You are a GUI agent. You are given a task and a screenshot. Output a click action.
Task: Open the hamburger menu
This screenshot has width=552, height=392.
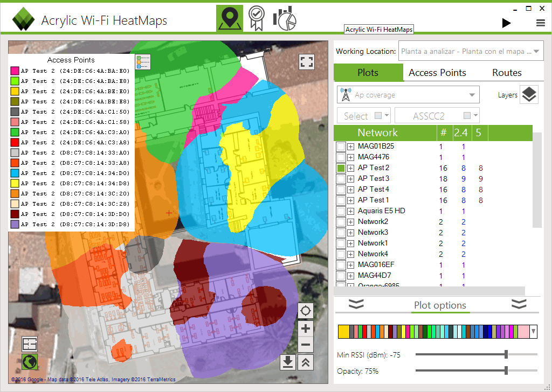[x=540, y=23]
